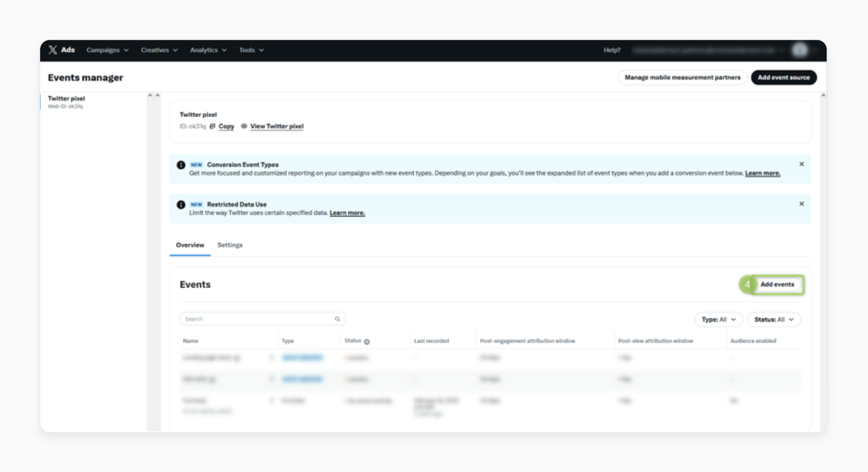868x472 pixels.
Task: Expand Campaigns chevron arrow
Action: point(126,50)
